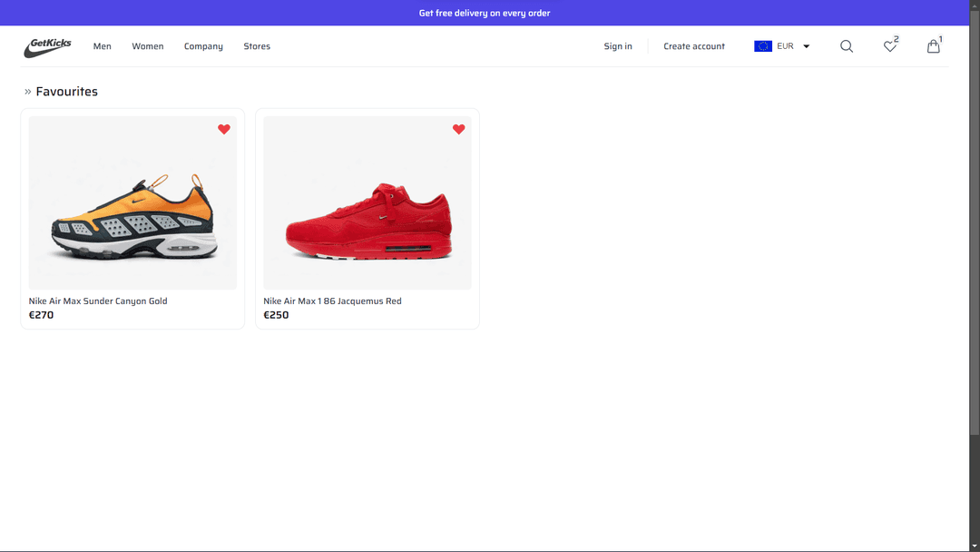980x552 pixels.
Task: Click the Favourites heading
Action: 67,92
